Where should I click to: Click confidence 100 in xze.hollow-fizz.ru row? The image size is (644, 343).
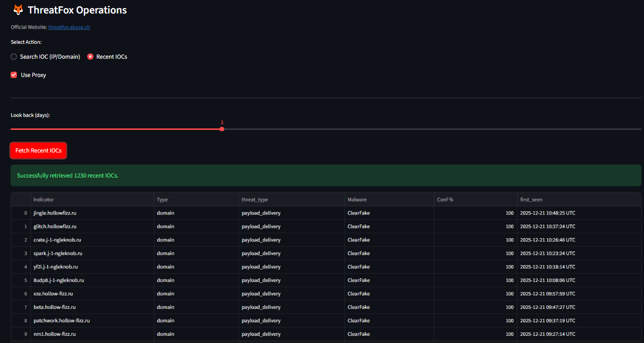(x=476, y=294)
